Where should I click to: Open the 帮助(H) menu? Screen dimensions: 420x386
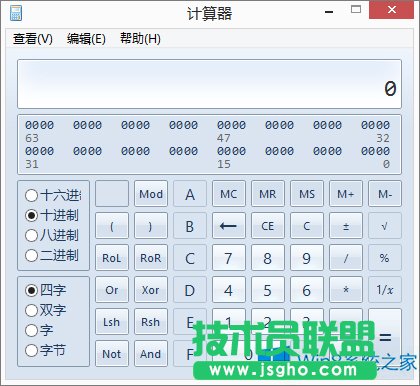pos(140,39)
